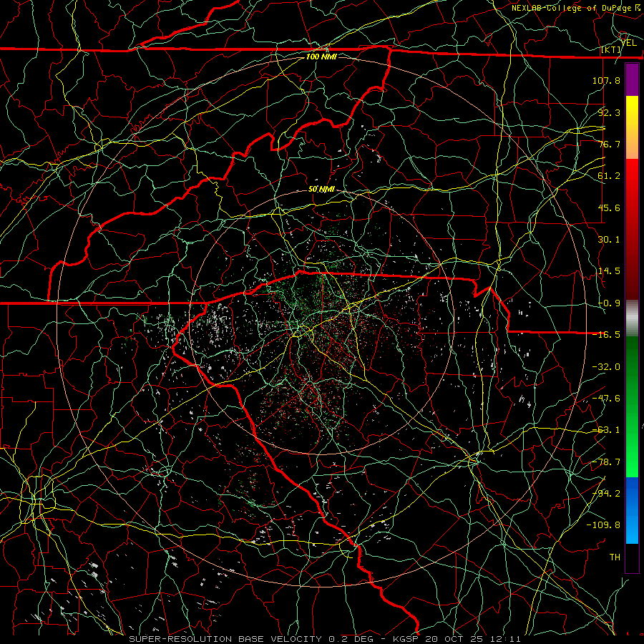Pick the black TH segment of the color bar

pyautogui.click(x=632, y=557)
